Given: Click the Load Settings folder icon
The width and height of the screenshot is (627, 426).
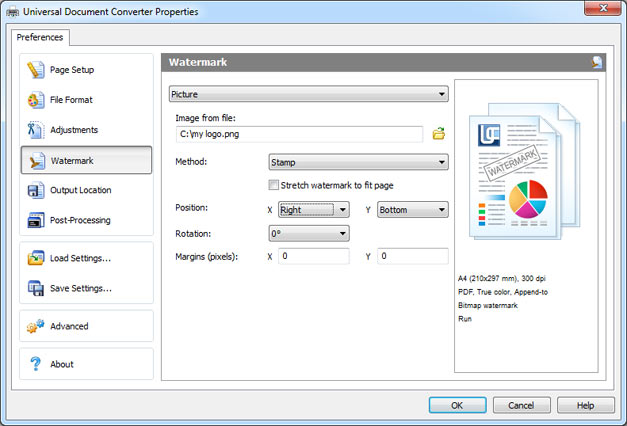Looking at the screenshot, I should (36, 258).
